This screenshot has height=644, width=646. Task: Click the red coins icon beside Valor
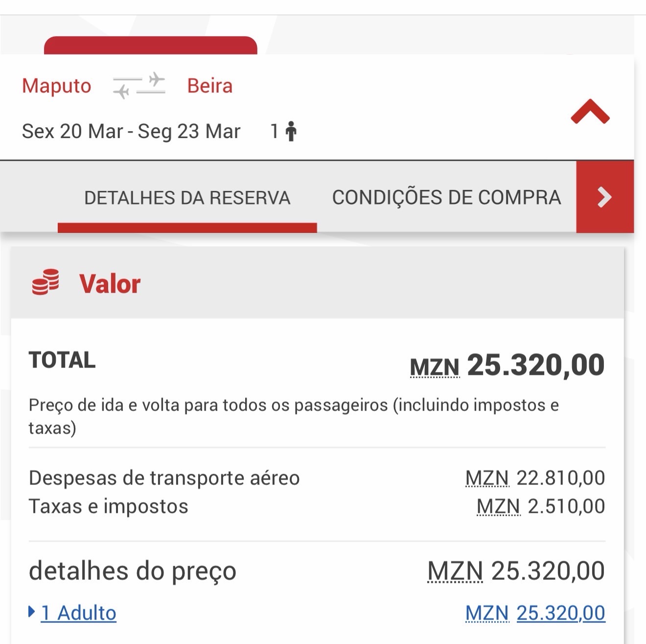[46, 282]
